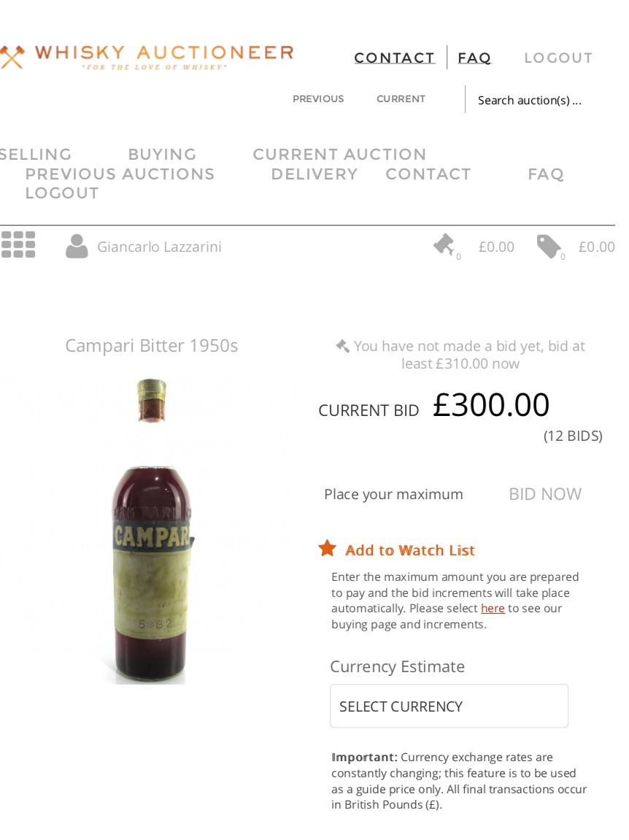Image resolution: width=629 pixels, height=840 pixels.
Task: Click the gavel bids icon
Action: point(444,245)
